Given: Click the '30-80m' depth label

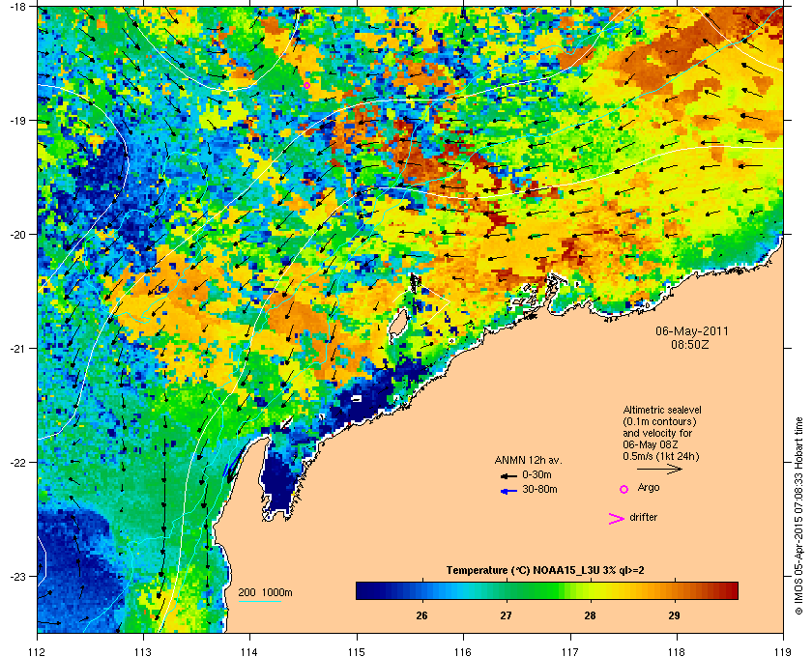Looking at the screenshot, I should point(539,489).
